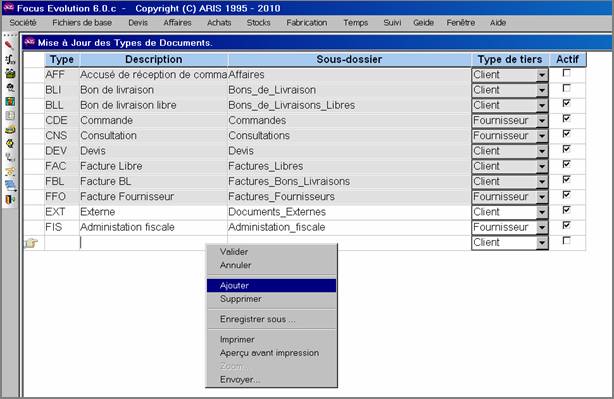This screenshot has width=614, height=399.
Task: Click the blue window-stack toolbar icon
Action: click(10, 186)
